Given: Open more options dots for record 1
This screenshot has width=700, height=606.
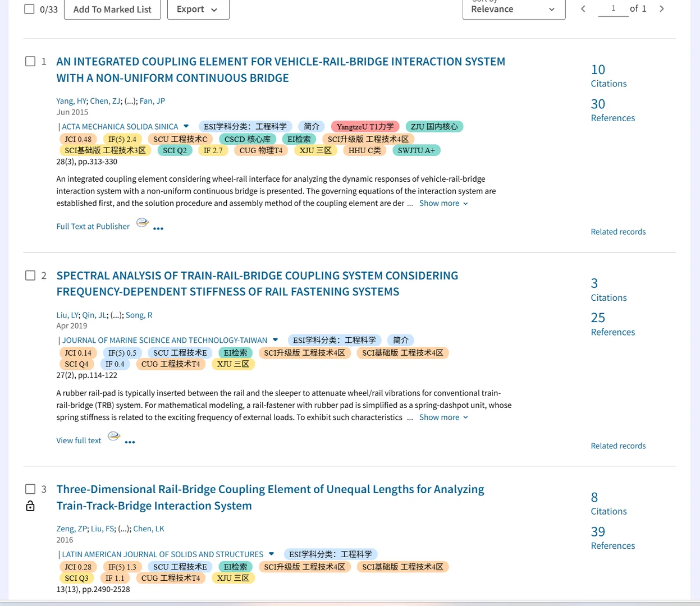Looking at the screenshot, I should pos(158,228).
